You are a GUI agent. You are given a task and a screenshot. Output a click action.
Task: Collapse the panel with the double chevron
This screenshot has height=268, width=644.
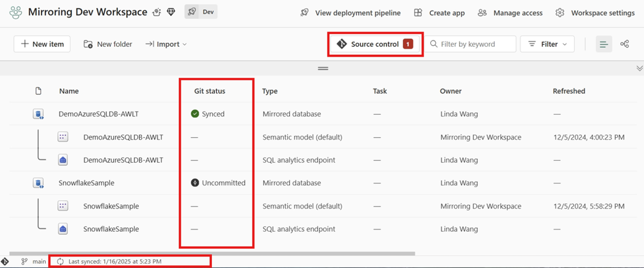(639, 68)
